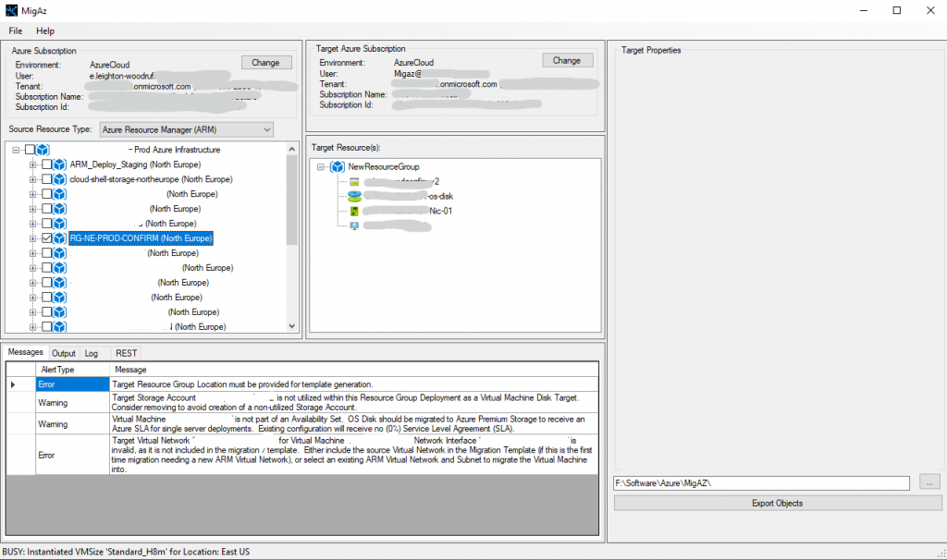Viewport: 947px width, 560px height.
Task: Collapse the NewResourceGroup target node
Action: pos(321,167)
